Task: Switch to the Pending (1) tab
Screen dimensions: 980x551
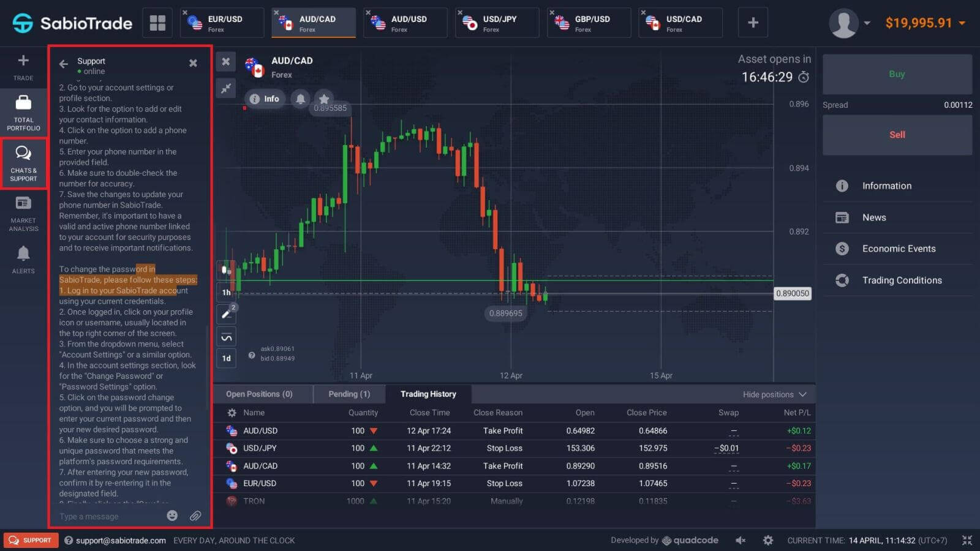Action: tap(349, 394)
